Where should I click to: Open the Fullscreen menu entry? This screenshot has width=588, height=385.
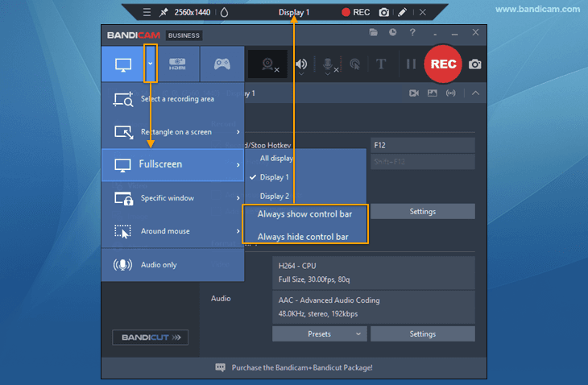click(x=173, y=164)
